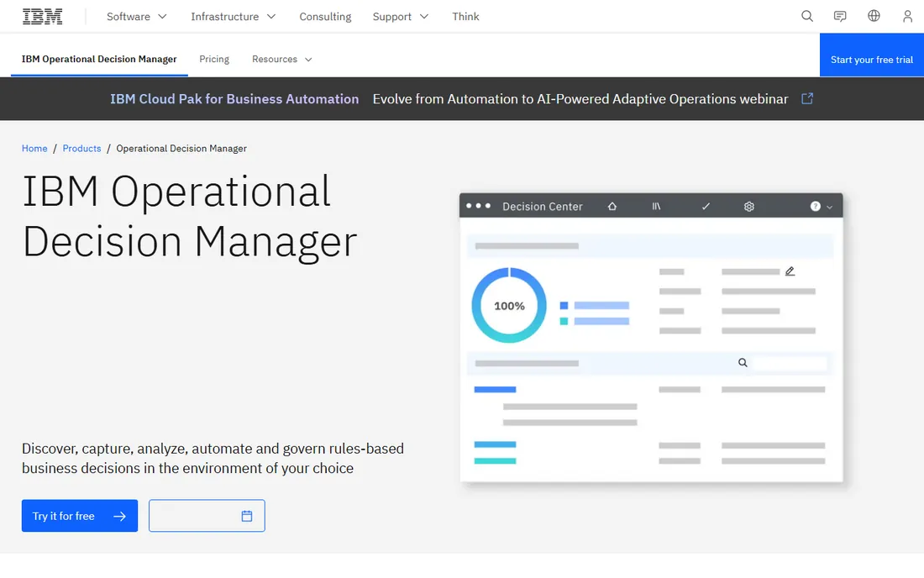Go to Home breadcrumb link
This screenshot has width=924, height=578.
[x=34, y=149]
